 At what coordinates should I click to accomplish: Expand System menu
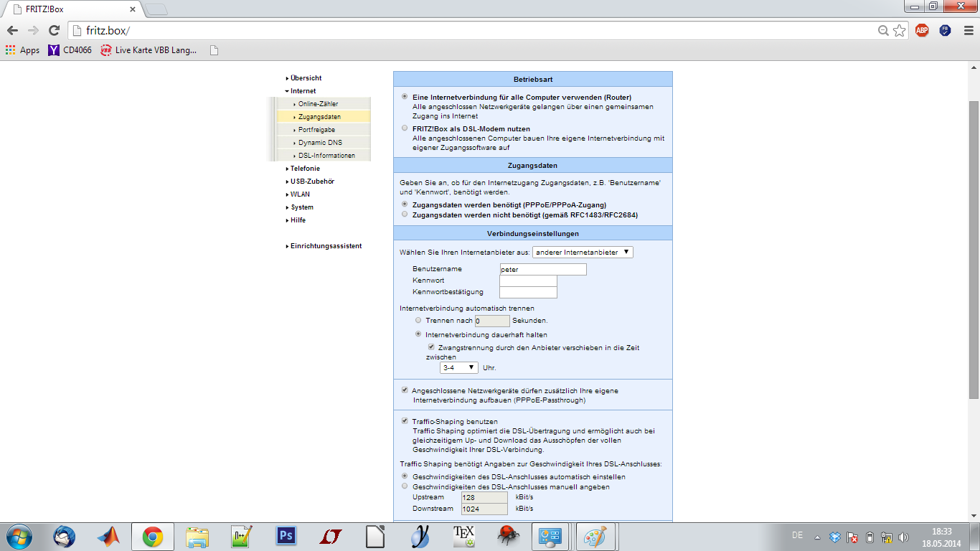coord(301,207)
